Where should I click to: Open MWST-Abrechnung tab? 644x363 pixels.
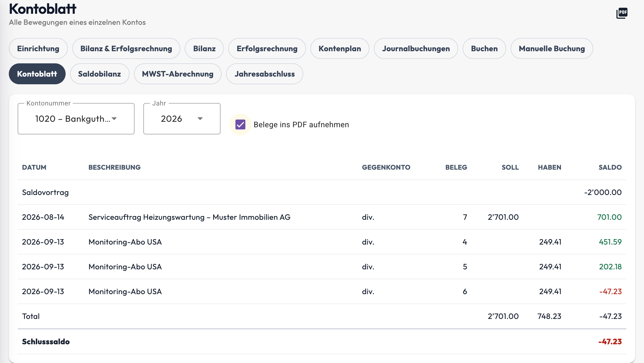pos(178,74)
